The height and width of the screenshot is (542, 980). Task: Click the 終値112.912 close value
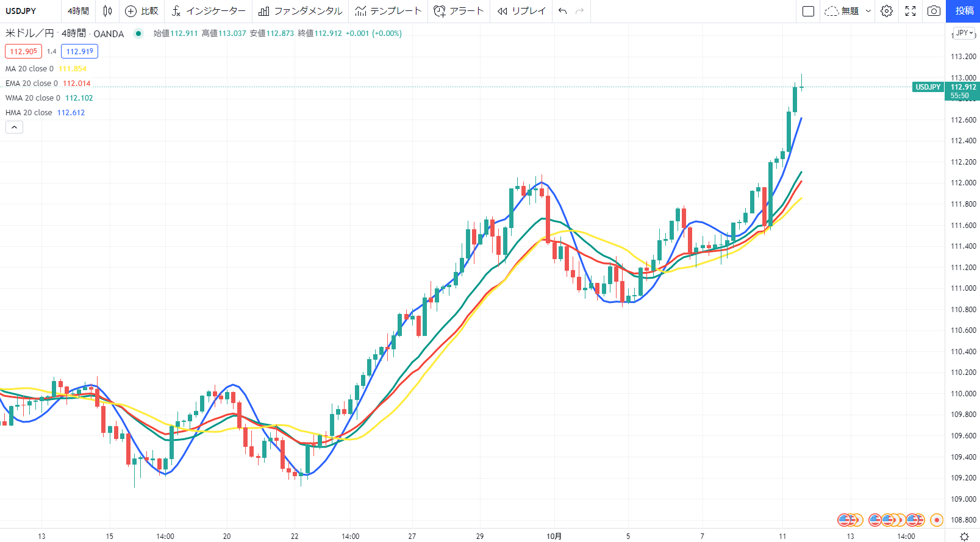pyautogui.click(x=320, y=34)
